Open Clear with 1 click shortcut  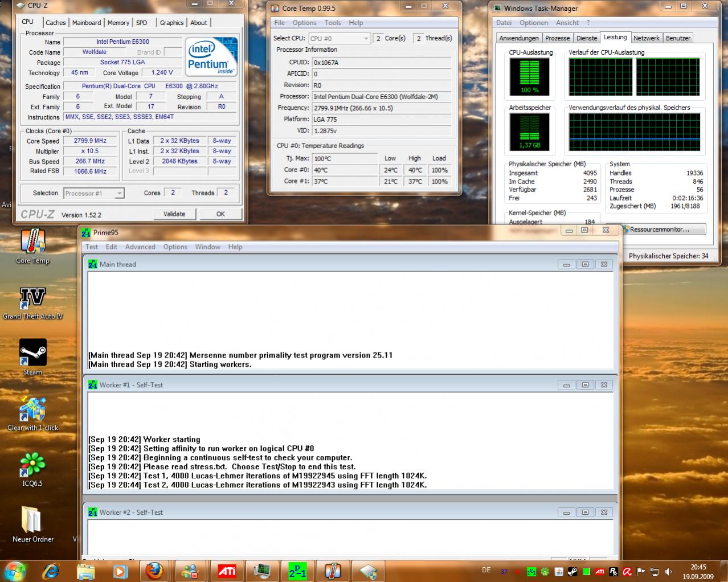(x=33, y=413)
